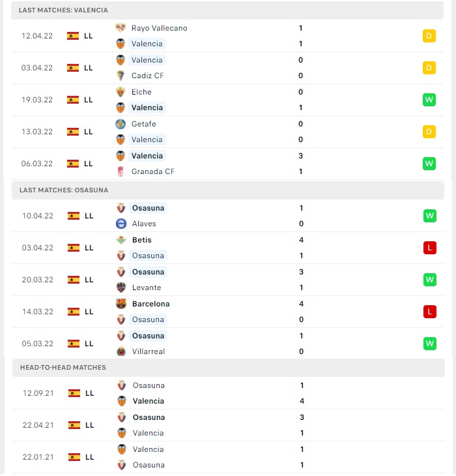Click the Barcelona club crest

[121, 304]
